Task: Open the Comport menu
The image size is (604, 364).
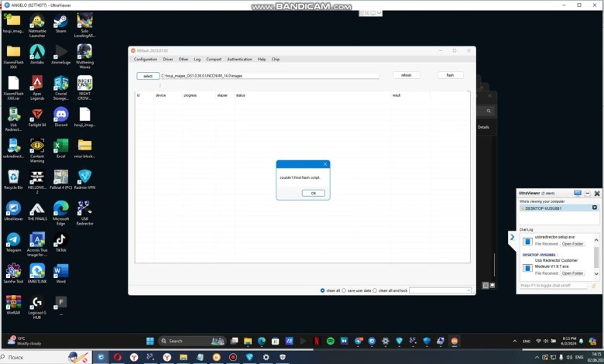Action: pyautogui.click(x=214, y=60)
